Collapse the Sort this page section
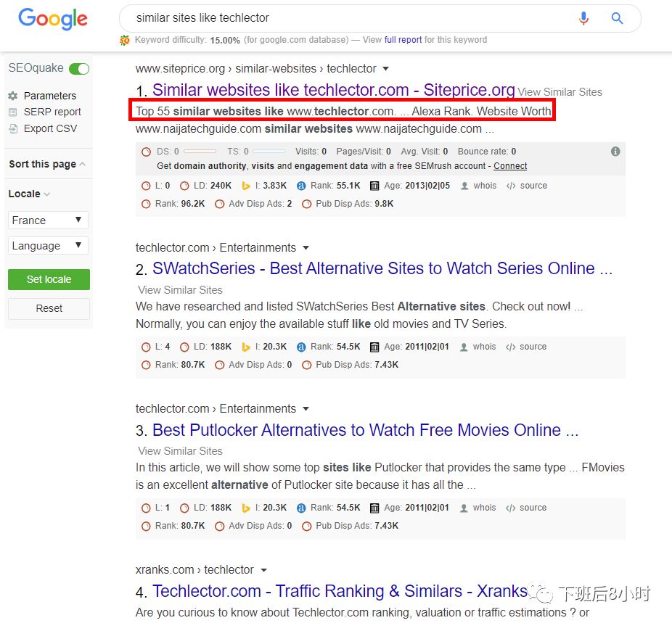The height and width of the screenshot is (623, 672). click(x=47, y=164)
